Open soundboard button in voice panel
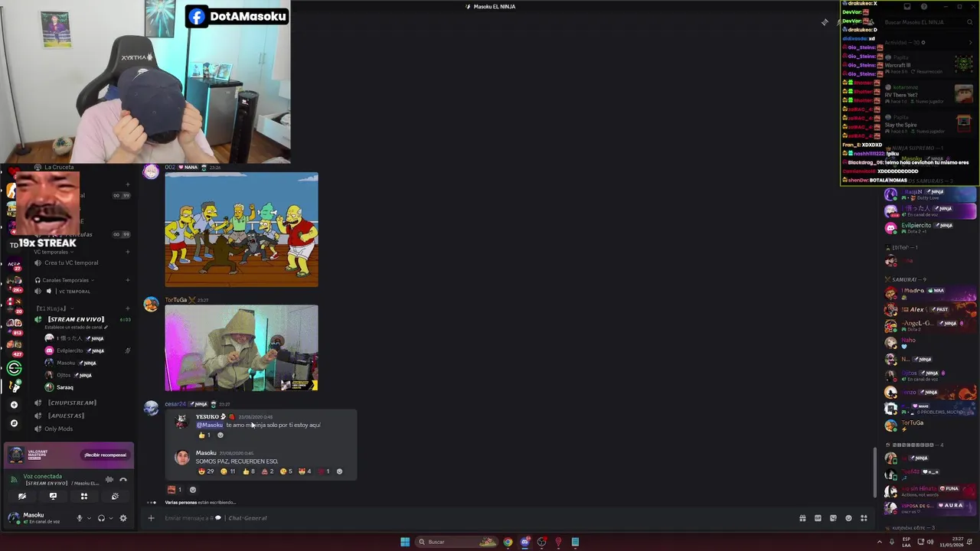This screenshot has width=980, height=551. point(115,496)
